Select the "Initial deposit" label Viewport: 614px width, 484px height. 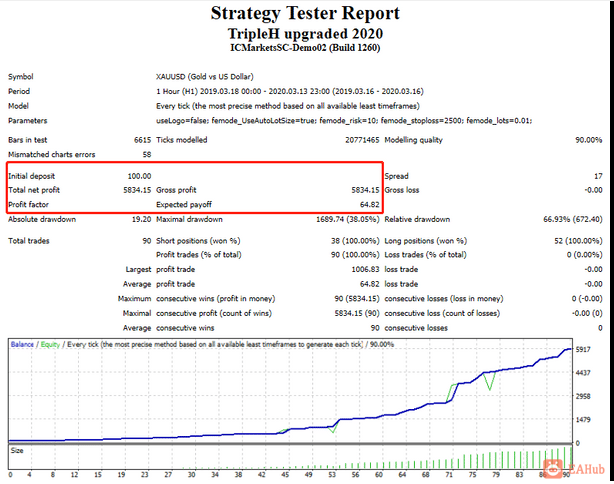(32, 176)
